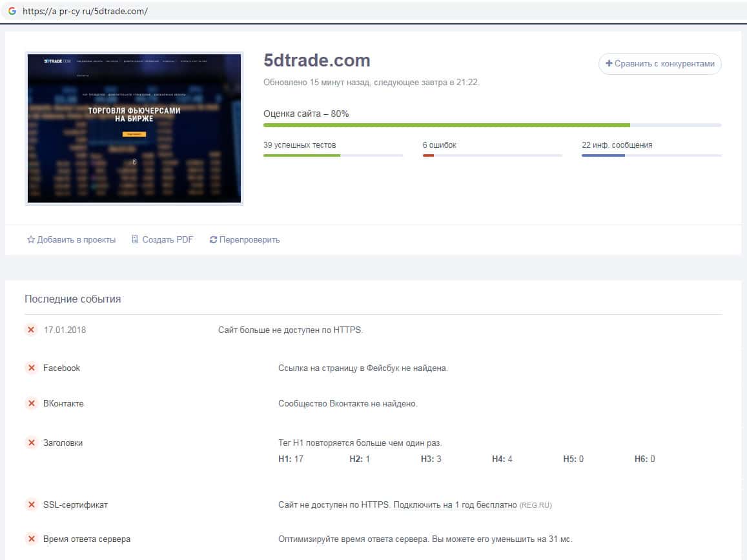The image size is (747, 560).
Task: Click red X icon beside Заголовки
Action: 31,443
